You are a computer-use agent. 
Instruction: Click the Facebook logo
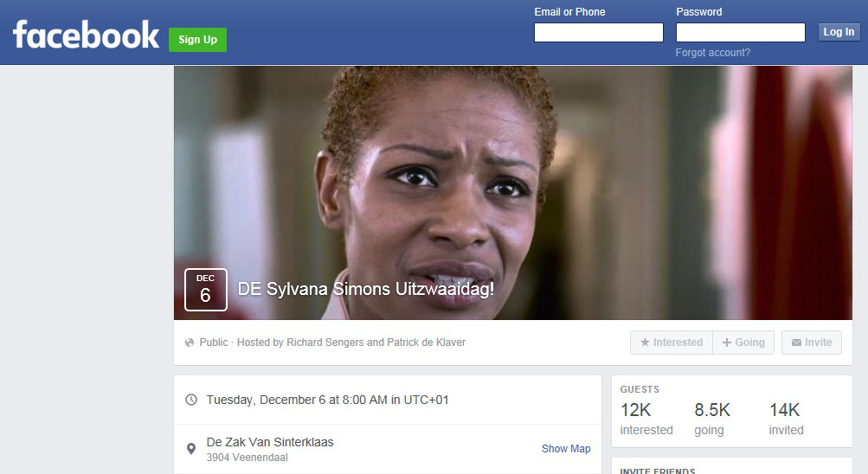point(86,35)
